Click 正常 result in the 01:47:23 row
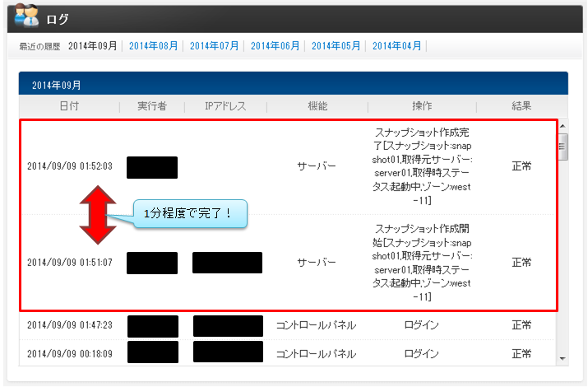 521,325
